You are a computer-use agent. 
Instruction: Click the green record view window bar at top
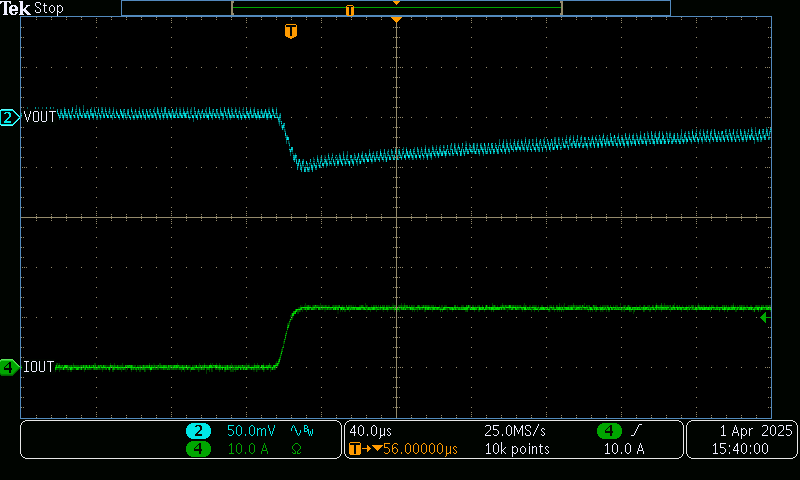[x=396, y=8]
